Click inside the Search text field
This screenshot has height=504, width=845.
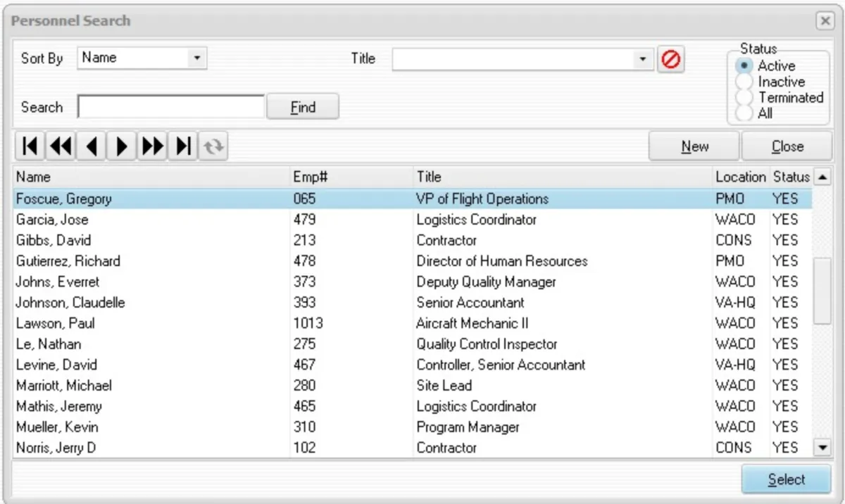pyautogui.click(x=169, y=107)
